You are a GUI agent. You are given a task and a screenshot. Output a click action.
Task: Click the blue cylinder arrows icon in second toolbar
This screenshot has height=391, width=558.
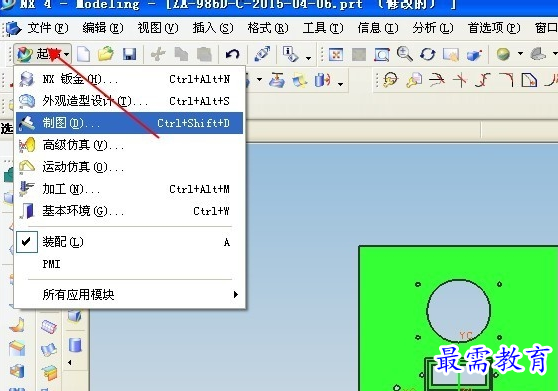click(x=323, y=80)
